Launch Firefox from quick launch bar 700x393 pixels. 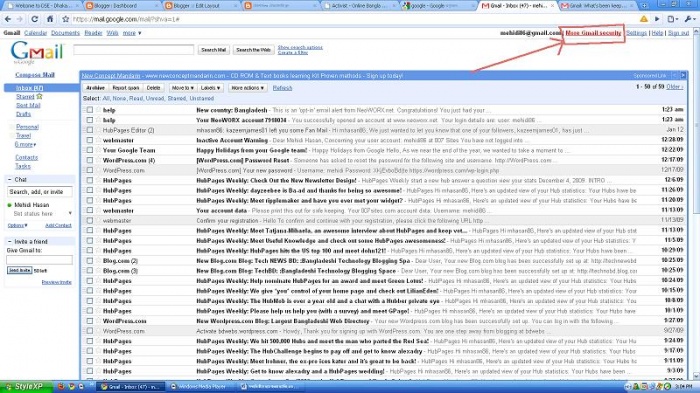[x=61, y=387]
